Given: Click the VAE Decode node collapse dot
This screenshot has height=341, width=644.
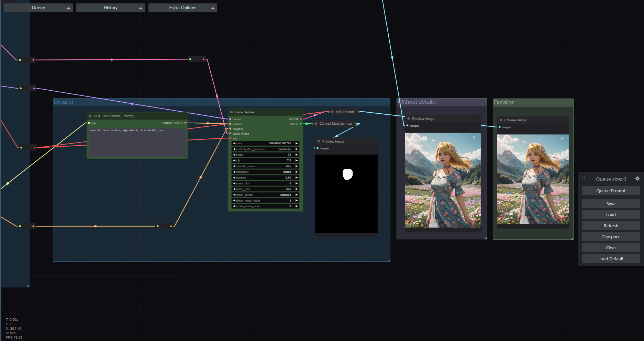Looking at the screenshot, I should coord(332,112).
